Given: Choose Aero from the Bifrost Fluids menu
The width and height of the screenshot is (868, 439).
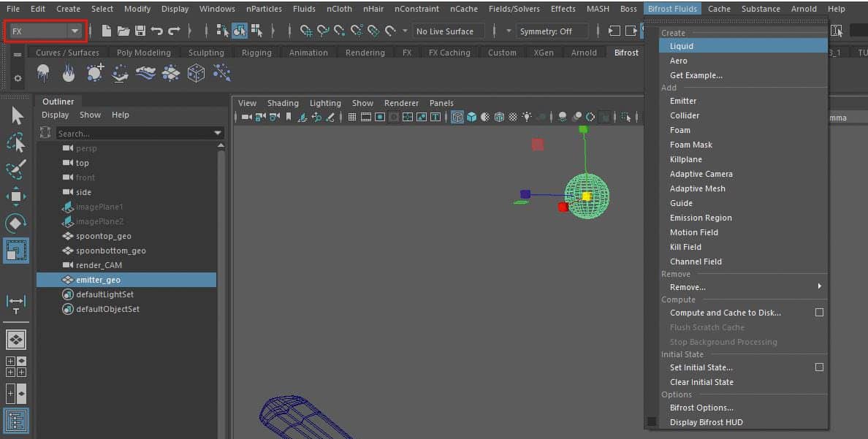Looking at the screenshot, I should (x=743, y=61).
